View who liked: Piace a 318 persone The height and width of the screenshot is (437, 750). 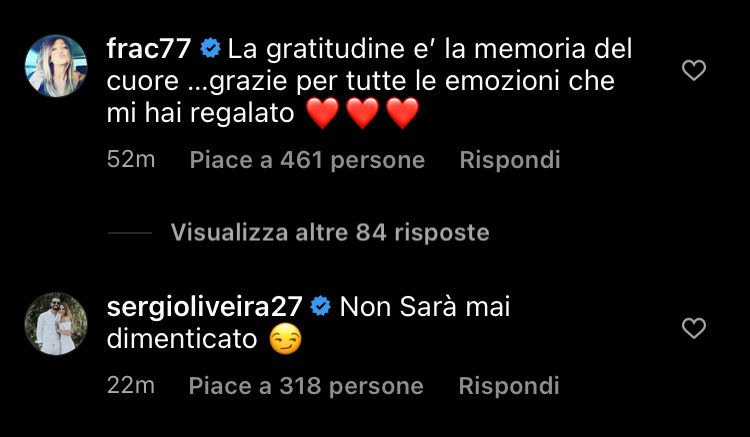(x=306, y=386)
